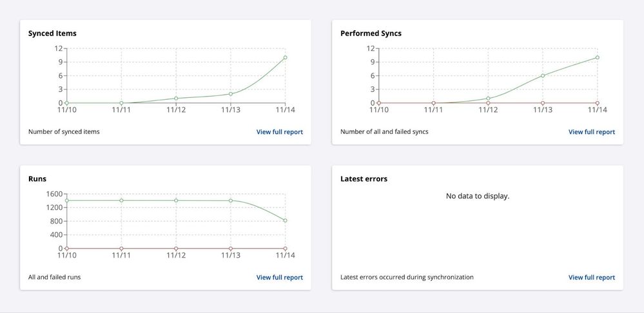
Task: Click 'No data to display.' message
Action: pyautogui.click(x=477, y=196)
